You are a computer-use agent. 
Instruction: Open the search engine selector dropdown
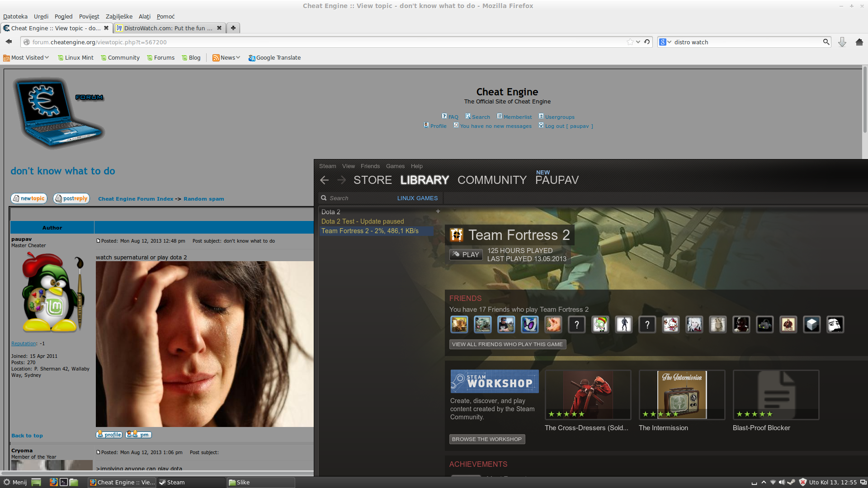click(665, 42)
